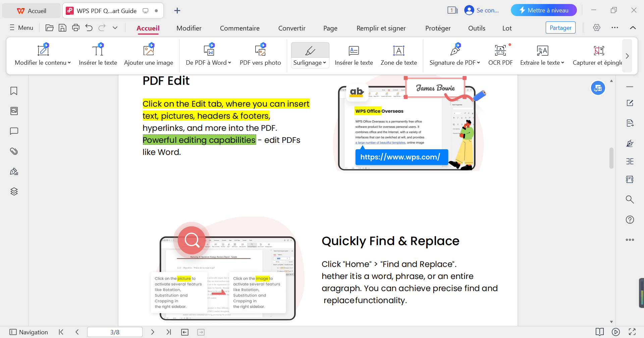Switch to the Accueil home window tab
This screenshot has height=338, width=644.
click(32, 11)
